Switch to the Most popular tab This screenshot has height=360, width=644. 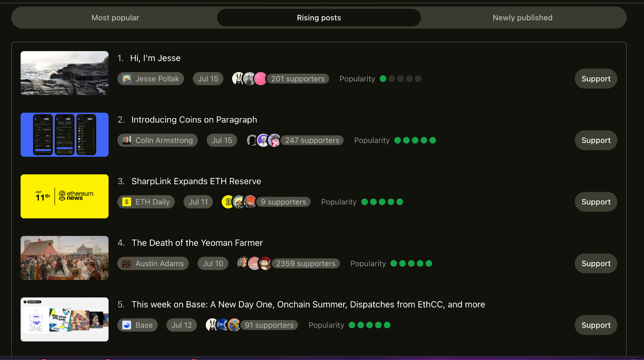pyautogui.click(x=115, y=18)
